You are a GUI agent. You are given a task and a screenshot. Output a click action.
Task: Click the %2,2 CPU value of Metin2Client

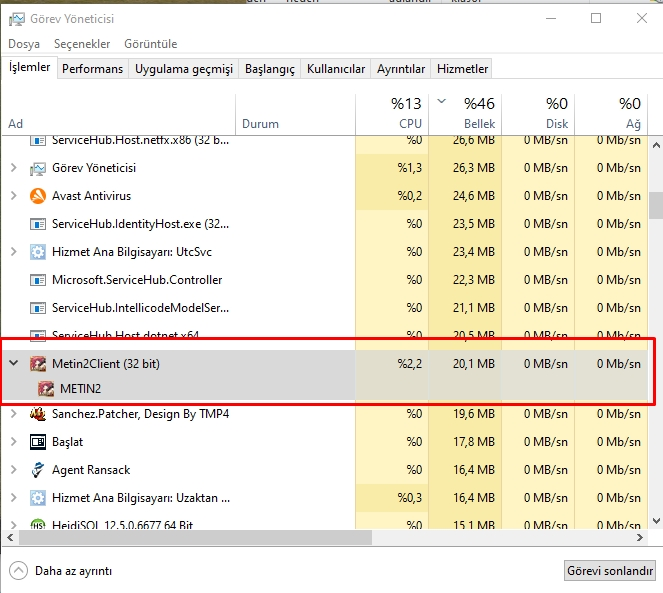tap(409, 364)
